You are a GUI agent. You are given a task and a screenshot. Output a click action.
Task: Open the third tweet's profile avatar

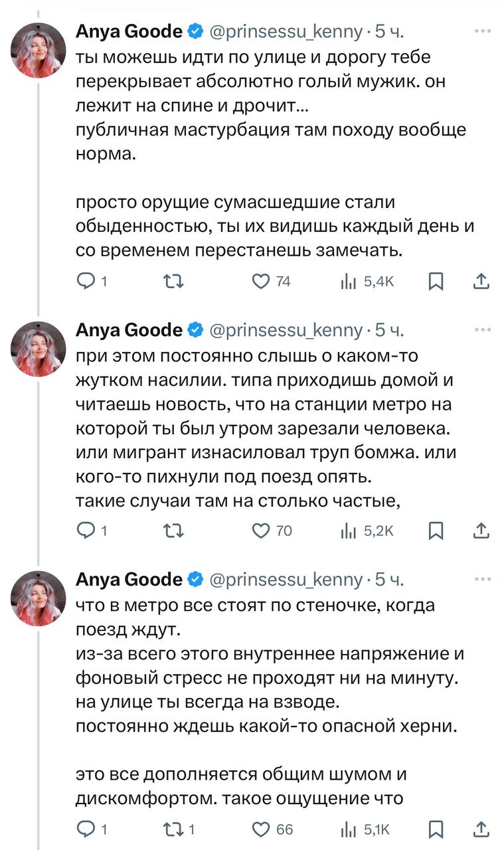click(x=38, y=598)
